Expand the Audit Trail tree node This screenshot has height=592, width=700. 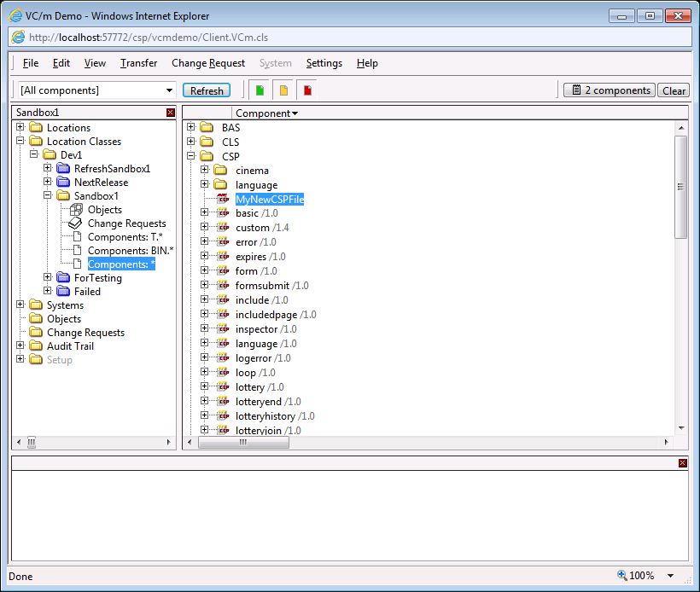(x=20, y=346)
